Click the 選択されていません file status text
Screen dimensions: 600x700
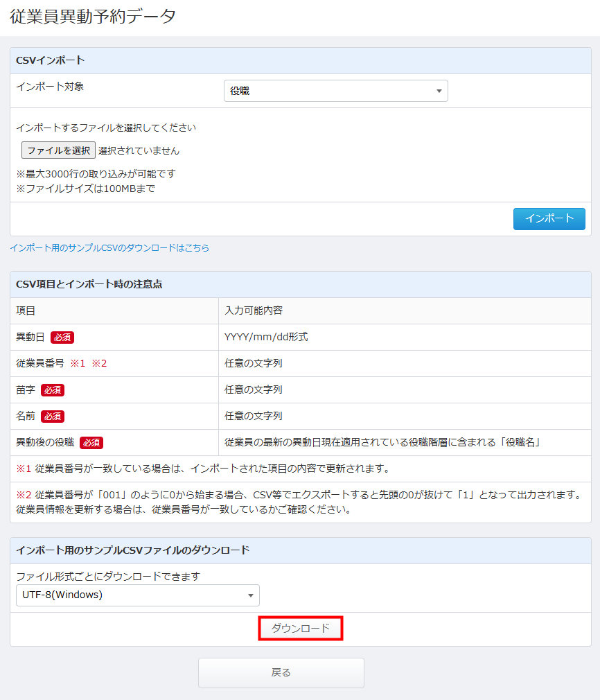click(139, 150)
